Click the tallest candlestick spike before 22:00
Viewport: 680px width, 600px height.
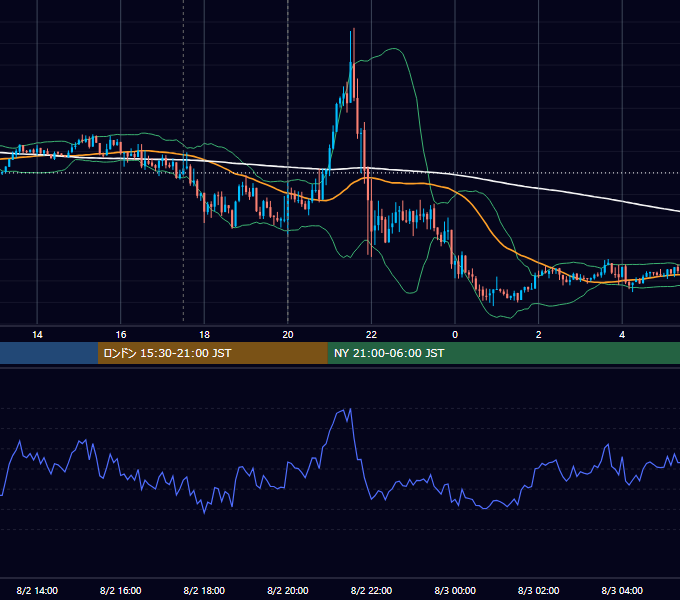tap(354, 65)
